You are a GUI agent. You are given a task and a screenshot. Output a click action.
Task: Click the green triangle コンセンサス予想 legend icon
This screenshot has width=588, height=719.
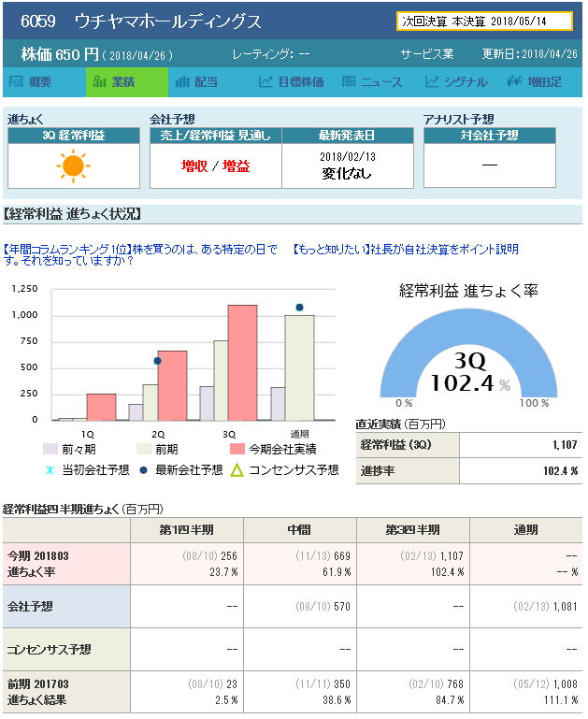point(237,469)
